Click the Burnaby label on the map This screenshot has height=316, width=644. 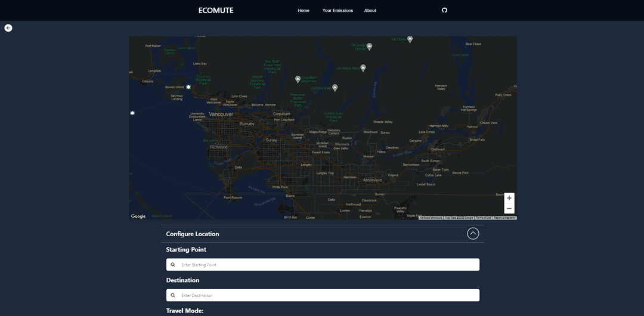247,123
